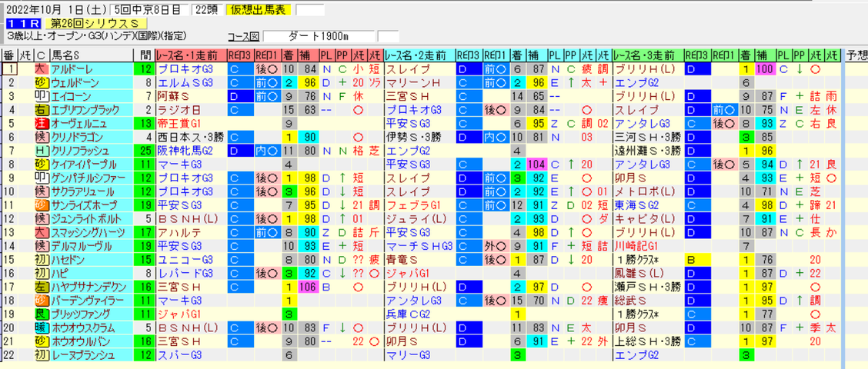Click the 川崎記G1 race cell

click(x=648, y=246)
